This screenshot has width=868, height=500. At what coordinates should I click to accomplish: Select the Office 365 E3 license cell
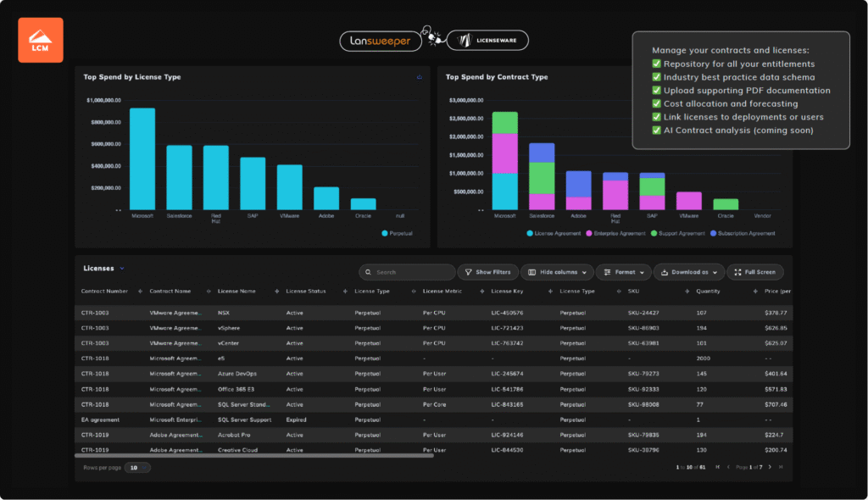coord(236,389)
